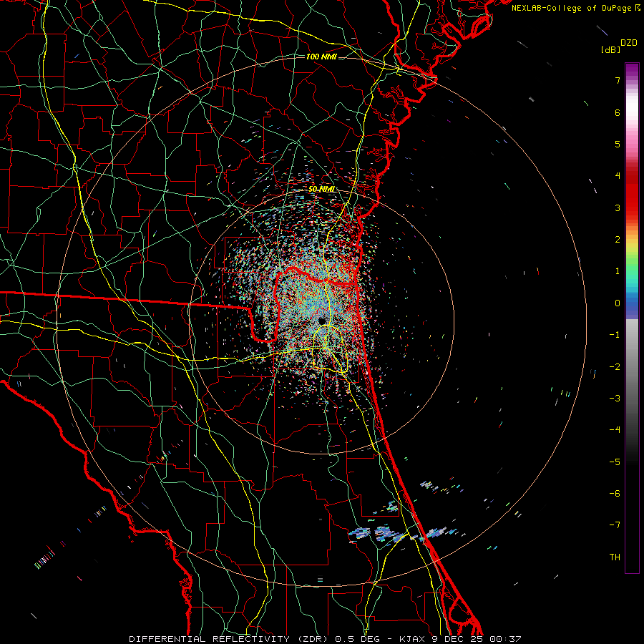Click the -1 tick label on color scale
This screenshot has width=644, height=644.
tap(615, 335)
